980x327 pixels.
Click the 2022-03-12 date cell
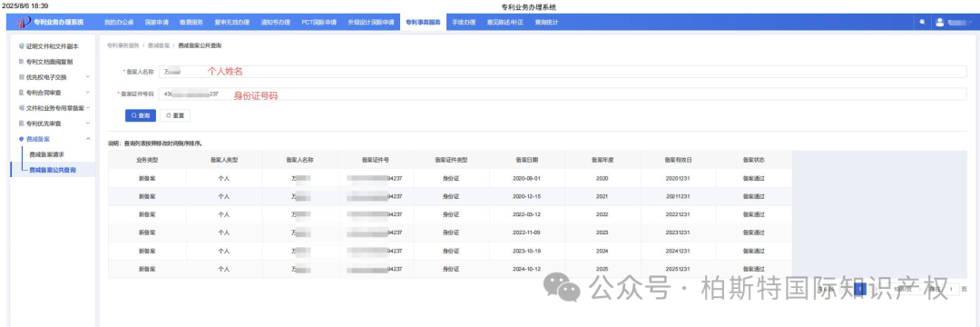[x=526, y=214]
